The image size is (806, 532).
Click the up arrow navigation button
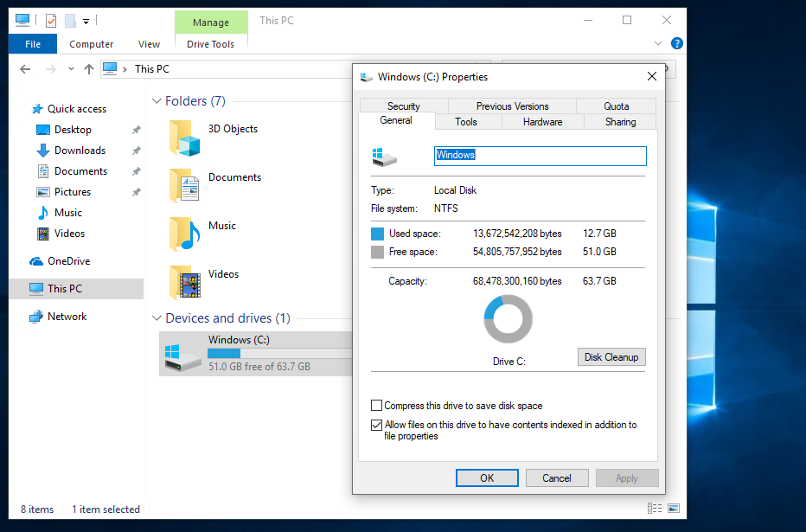click(x=88, y=69)
